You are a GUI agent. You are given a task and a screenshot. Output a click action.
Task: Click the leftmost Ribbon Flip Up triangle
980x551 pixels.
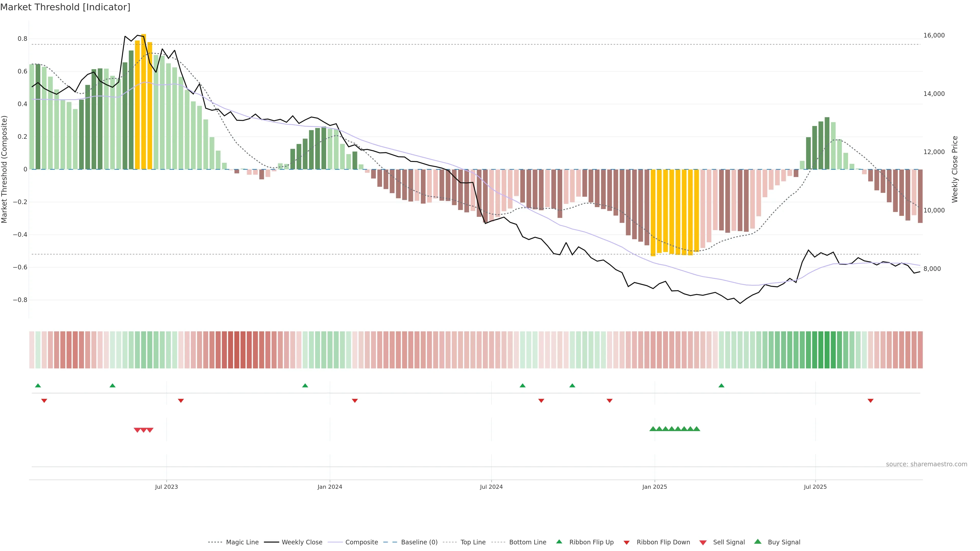38,386
